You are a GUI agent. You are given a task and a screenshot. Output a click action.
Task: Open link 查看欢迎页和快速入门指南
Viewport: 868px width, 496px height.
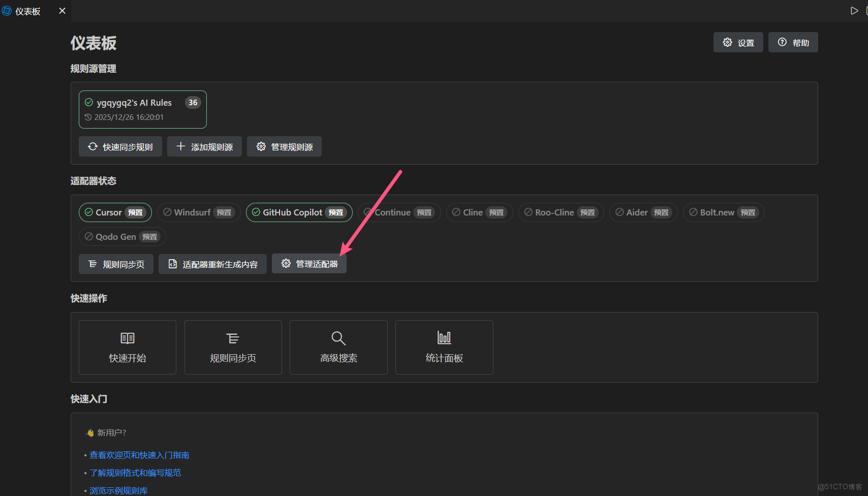139,455
